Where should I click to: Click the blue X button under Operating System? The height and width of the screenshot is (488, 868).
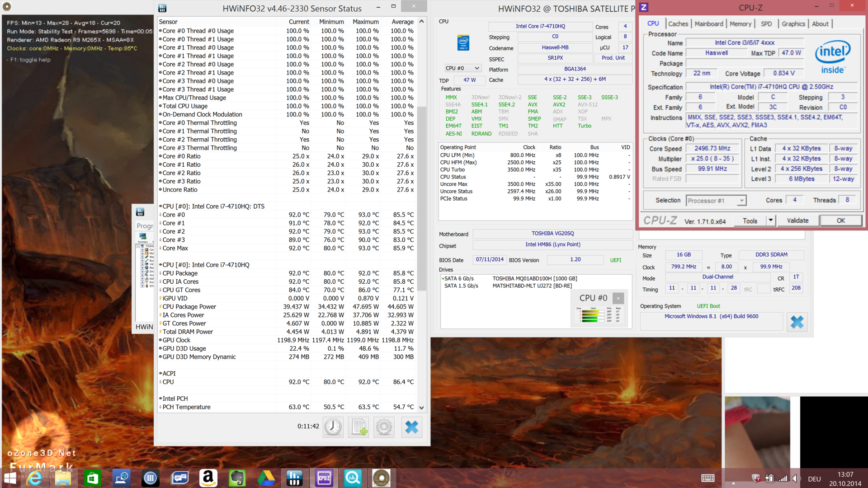point(797,322)
